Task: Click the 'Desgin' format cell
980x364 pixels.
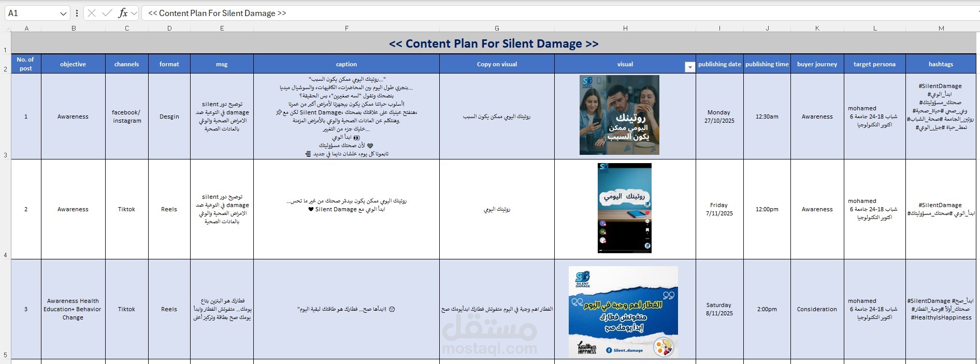Action: (x=169, y=116)
